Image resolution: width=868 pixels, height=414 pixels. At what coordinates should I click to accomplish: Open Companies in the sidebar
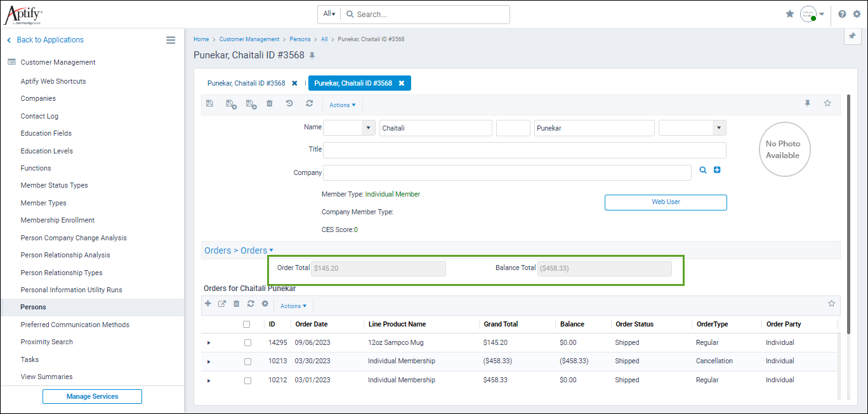point(38,98)
